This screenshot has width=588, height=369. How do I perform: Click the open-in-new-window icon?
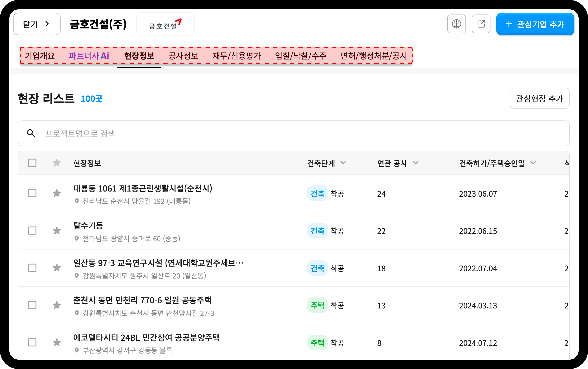(x=481, y=24)
